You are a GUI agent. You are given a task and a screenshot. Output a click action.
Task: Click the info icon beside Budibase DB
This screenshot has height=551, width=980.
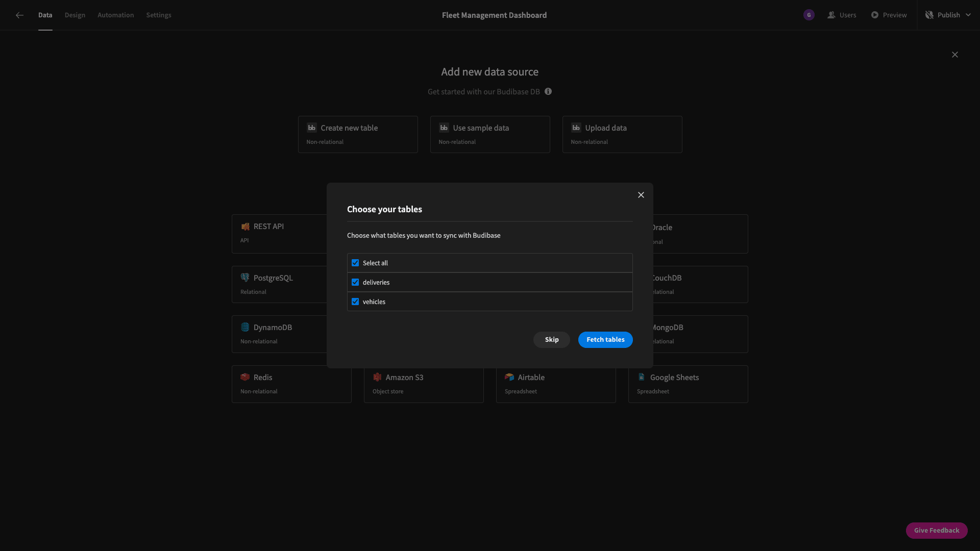[x=548, y=92]
